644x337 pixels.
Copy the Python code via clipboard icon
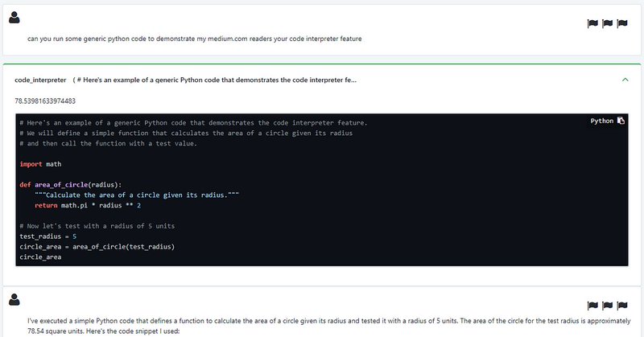pyautogui.click(x=621, y=121)
